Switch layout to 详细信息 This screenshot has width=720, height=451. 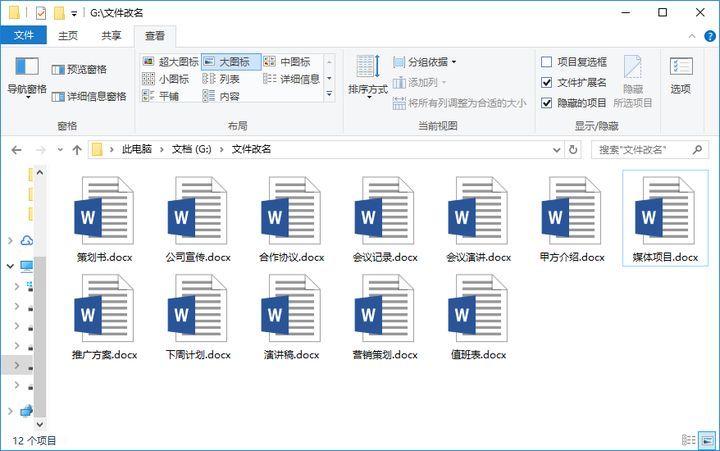(292, 79)
